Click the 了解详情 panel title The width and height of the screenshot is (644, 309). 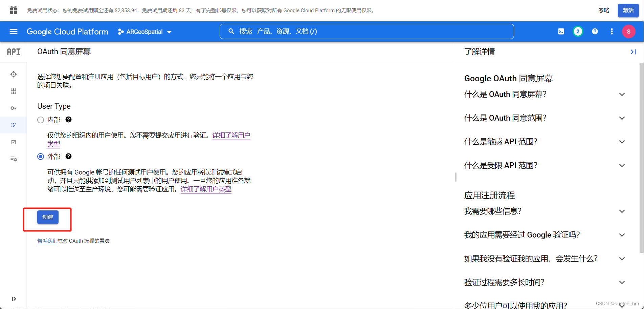(480, 52)
